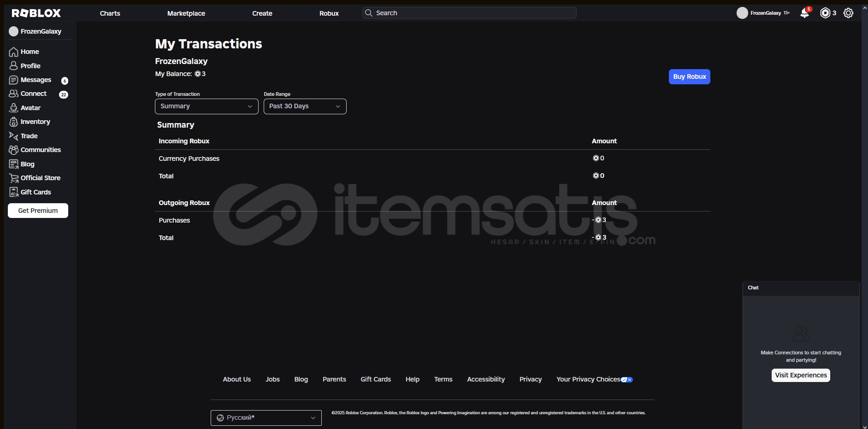Click the Profile sidebar icon
The height and width of the screenshot is (429, 868).
[x=14, y=66]
